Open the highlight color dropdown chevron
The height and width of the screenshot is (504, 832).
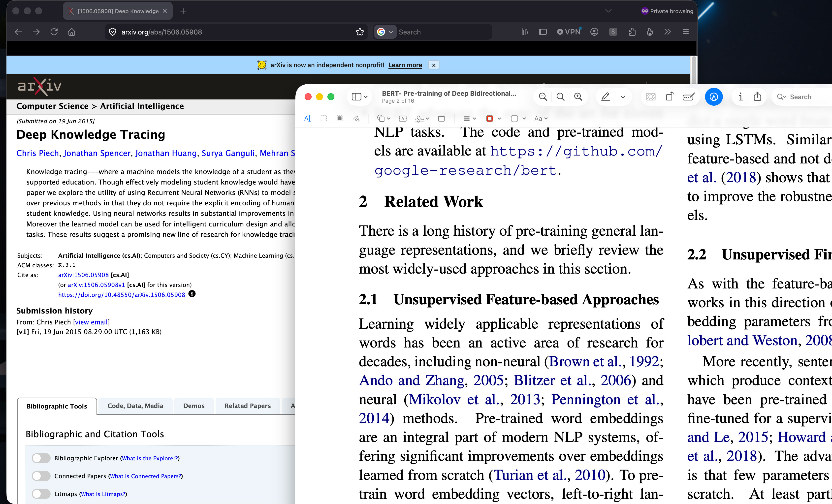(623, 97)
